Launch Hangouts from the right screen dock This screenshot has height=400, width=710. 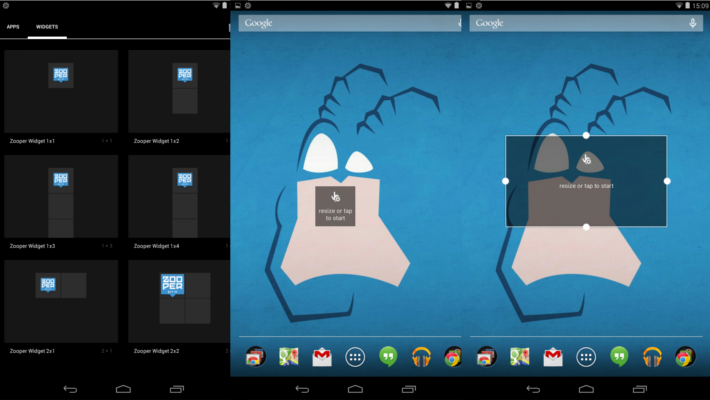pos(619,357)
